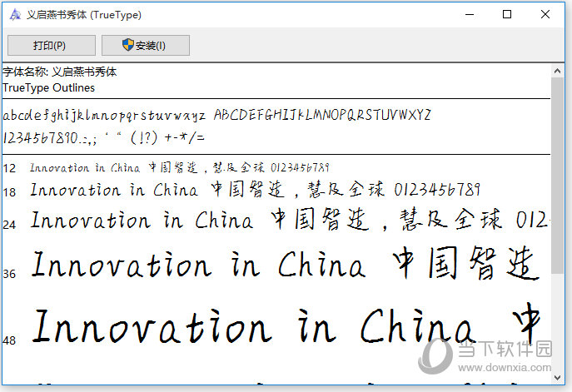Click the scrollbar up arrow
The width and height of the screenshot is (572, 392).
pos(557,72)
